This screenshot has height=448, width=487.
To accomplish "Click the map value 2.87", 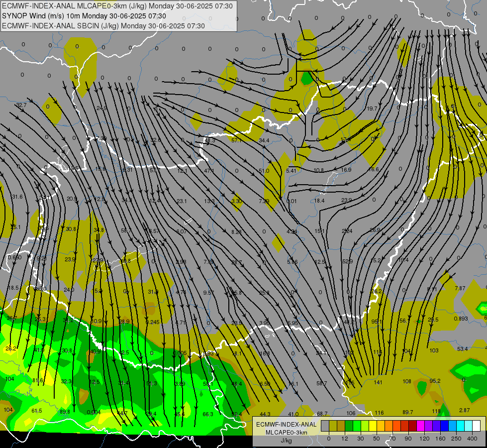I will [x=464, y=410].
